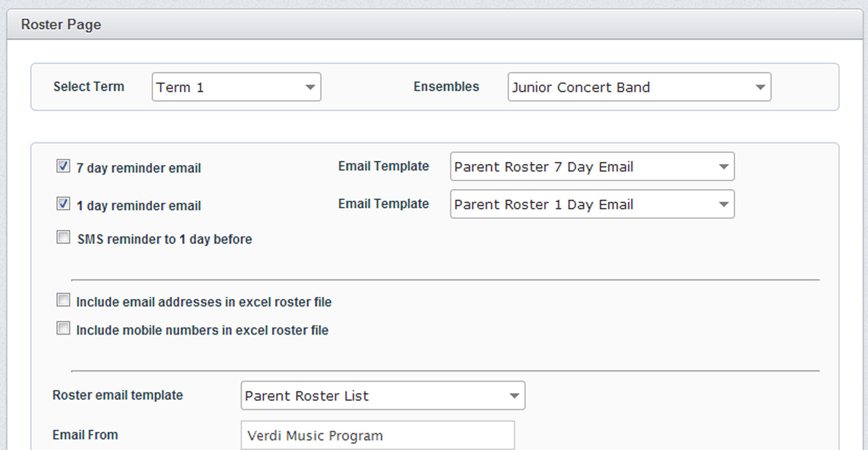
Task: Click the SMS reminder to 1 day before label
Action: pos(164,239)
